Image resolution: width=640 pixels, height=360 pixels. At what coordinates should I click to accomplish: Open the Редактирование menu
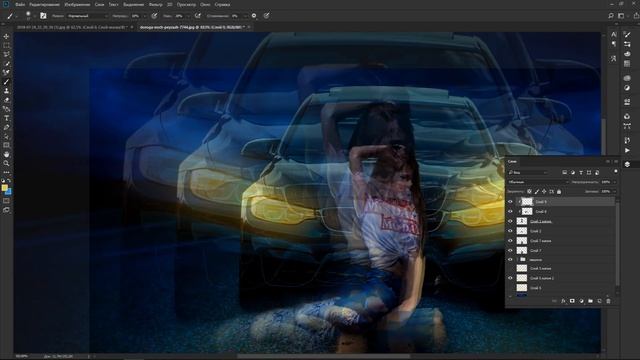click(44, 4)
